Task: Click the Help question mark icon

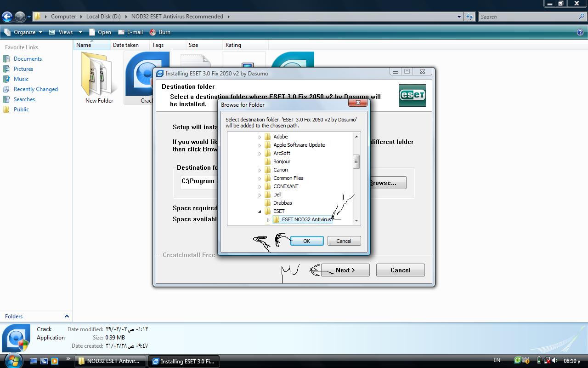Action: [580, 32]
